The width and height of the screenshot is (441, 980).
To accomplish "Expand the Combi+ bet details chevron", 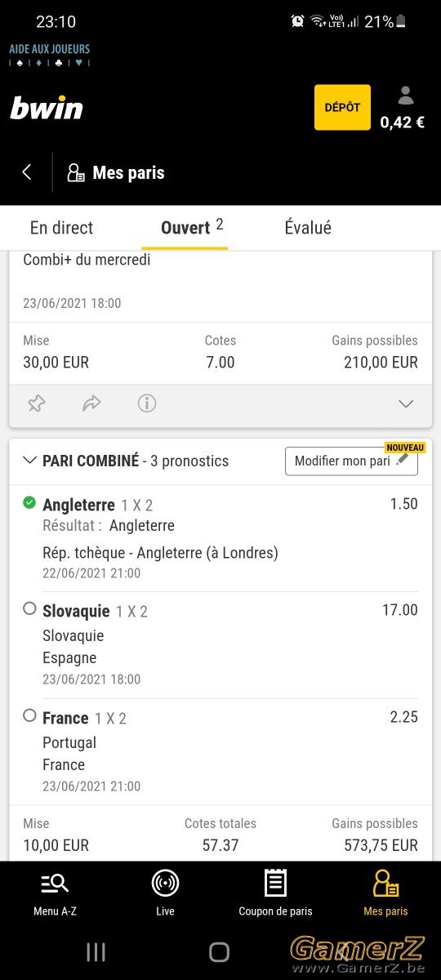I will (406, 403).
